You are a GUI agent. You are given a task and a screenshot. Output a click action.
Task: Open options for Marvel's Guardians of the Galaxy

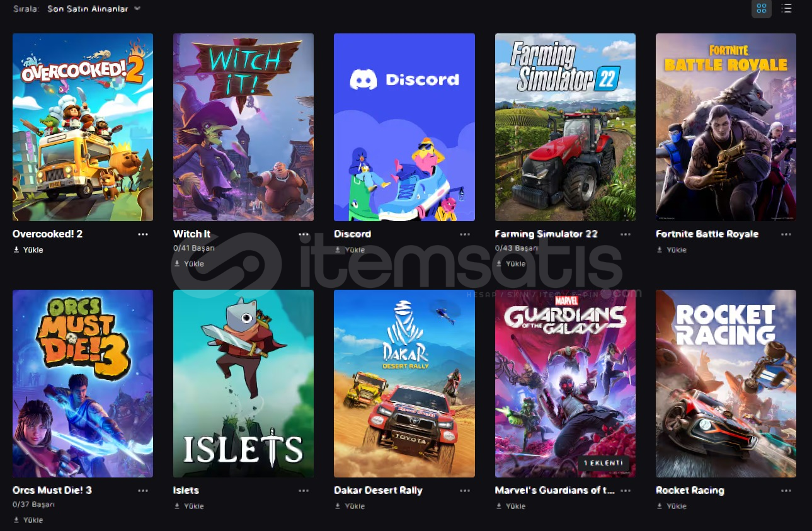pos(626,491)
